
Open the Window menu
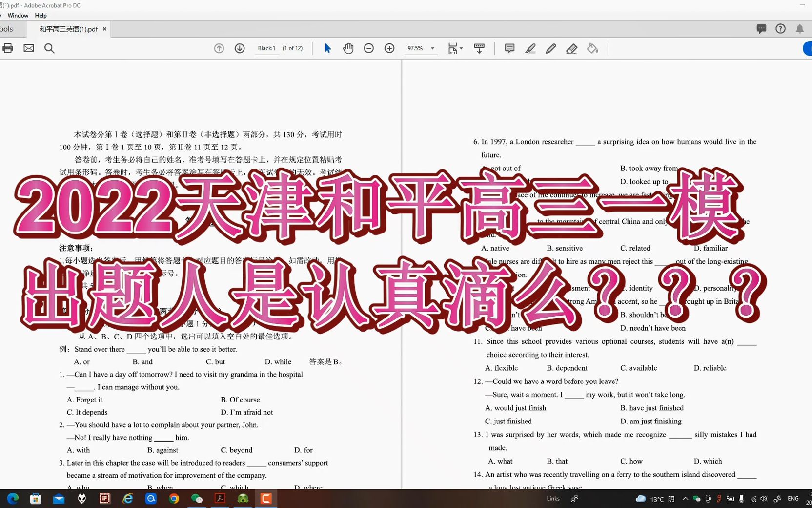click(x=18, y=15)
